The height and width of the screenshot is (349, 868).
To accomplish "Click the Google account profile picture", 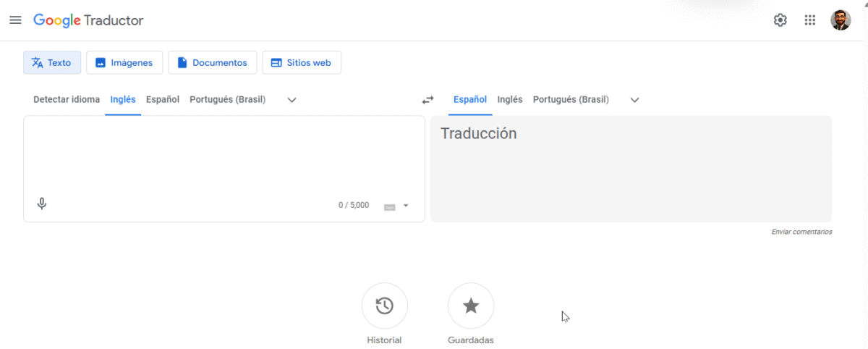I will [x=841, y=20].
